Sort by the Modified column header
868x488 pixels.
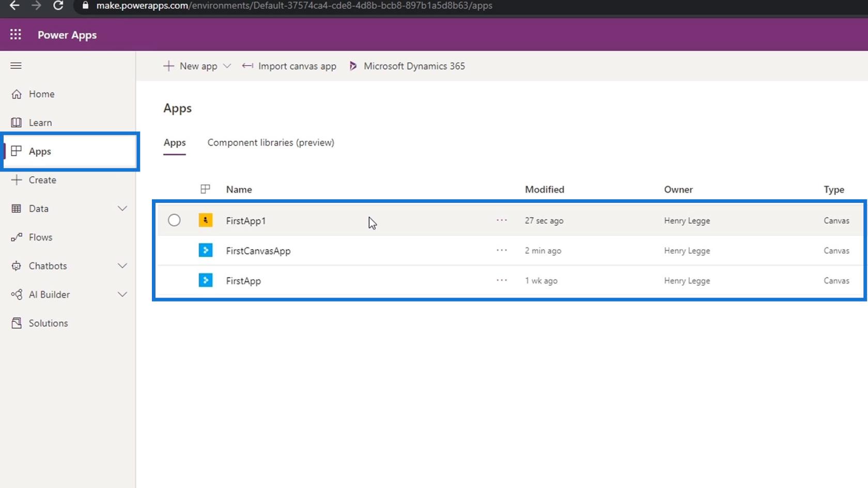(545, 190)
